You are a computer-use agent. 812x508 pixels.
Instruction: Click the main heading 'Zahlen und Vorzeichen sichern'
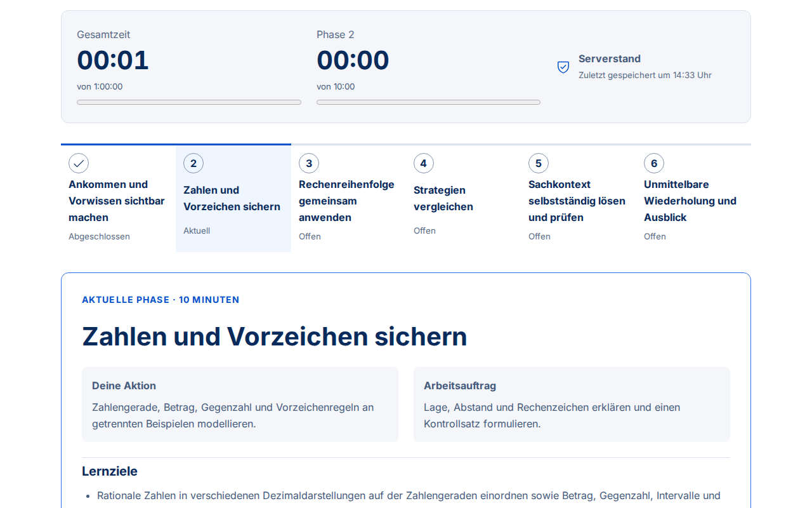coord(275,337)
